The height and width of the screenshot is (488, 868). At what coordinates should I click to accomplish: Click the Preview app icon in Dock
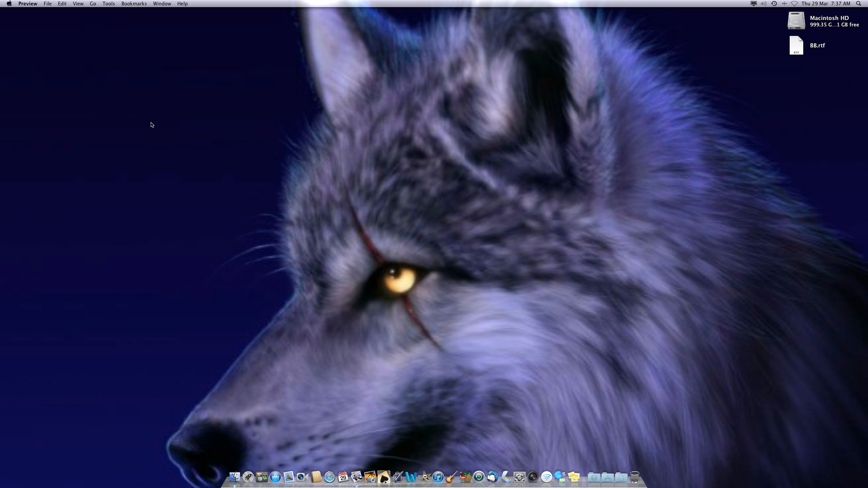(357, 477)
